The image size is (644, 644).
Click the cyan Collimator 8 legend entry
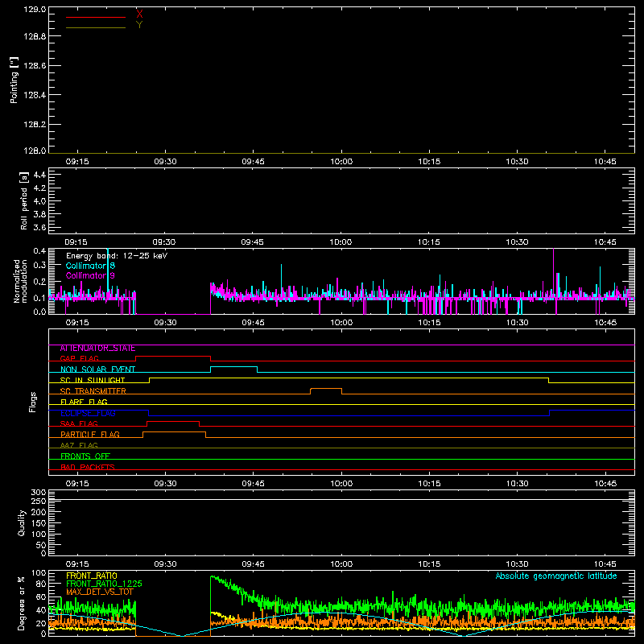(x=90, y=266)
